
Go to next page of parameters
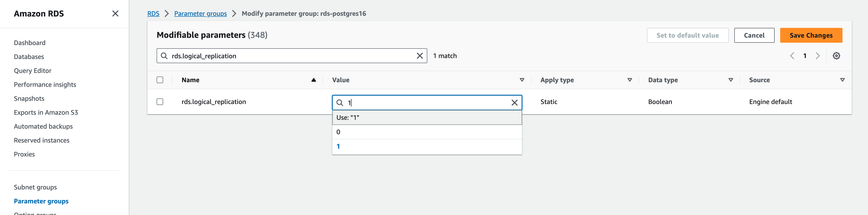(x=817, y=56)
